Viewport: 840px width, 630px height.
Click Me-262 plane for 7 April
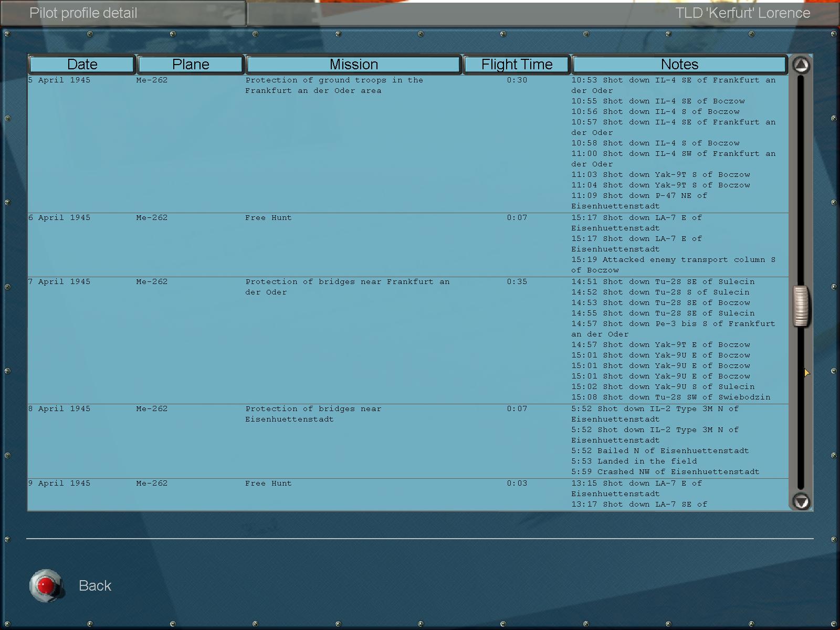pyautogui.click(x=152, y=282)
